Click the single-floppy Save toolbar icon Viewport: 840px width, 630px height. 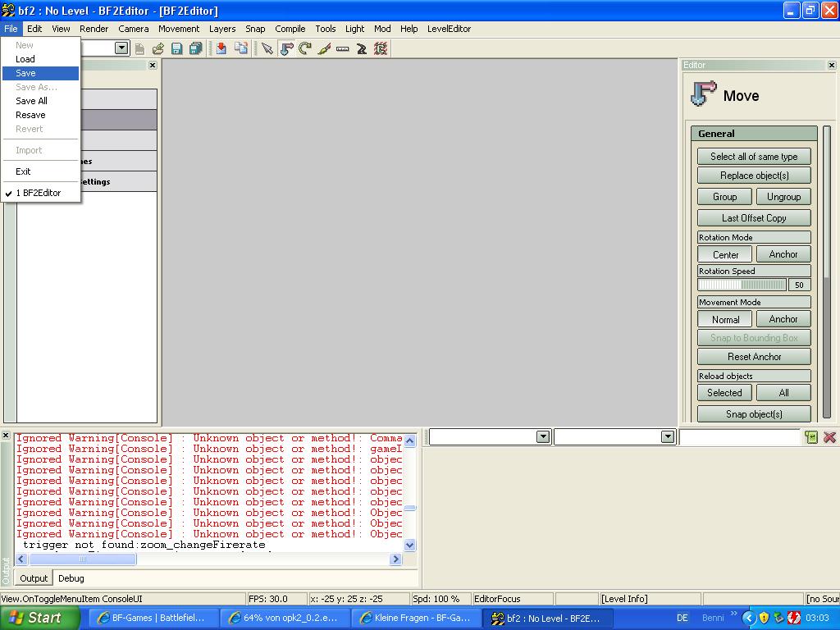(x=177, y=48)
